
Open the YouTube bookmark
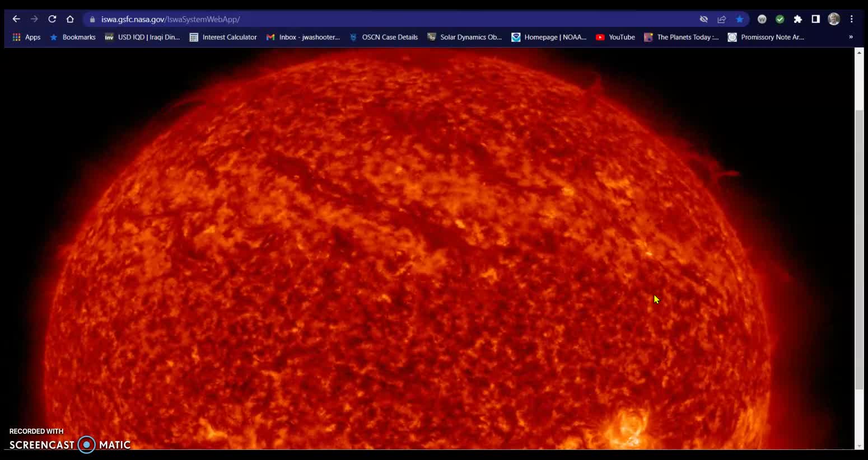[x=615, y=37]
